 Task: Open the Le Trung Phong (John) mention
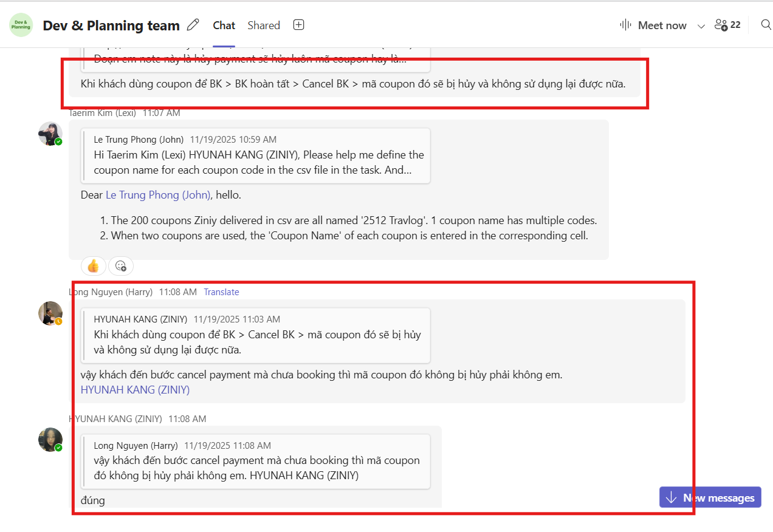tap(158, 195)
